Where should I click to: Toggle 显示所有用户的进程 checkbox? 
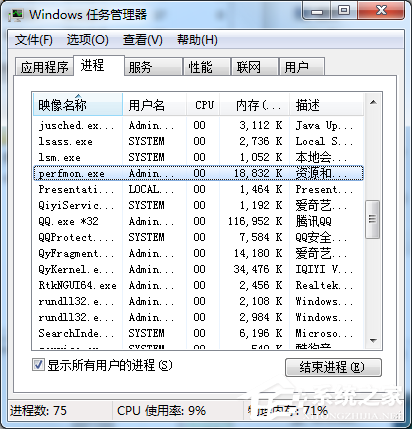pyautogui.click(x=38, y=364)
